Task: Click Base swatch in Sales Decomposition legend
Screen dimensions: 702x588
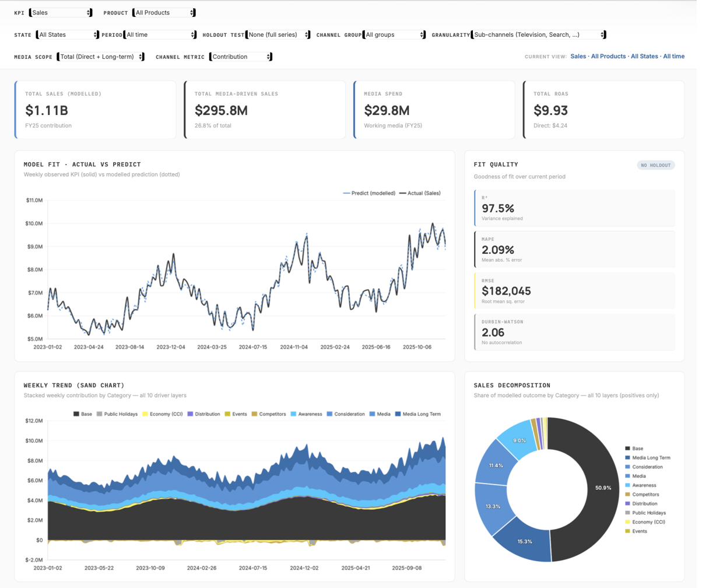Action: [x=627, y=449]
